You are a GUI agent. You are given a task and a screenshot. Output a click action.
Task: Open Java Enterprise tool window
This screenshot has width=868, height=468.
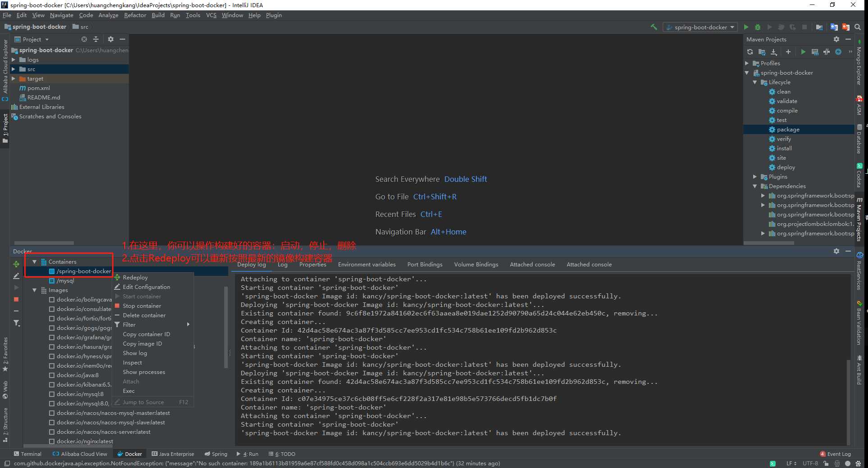coord(173,454)
